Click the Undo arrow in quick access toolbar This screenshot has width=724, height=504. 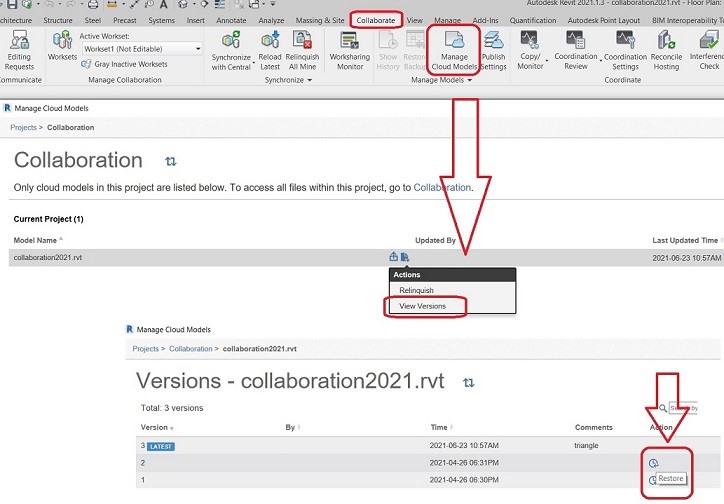point(51,4)
